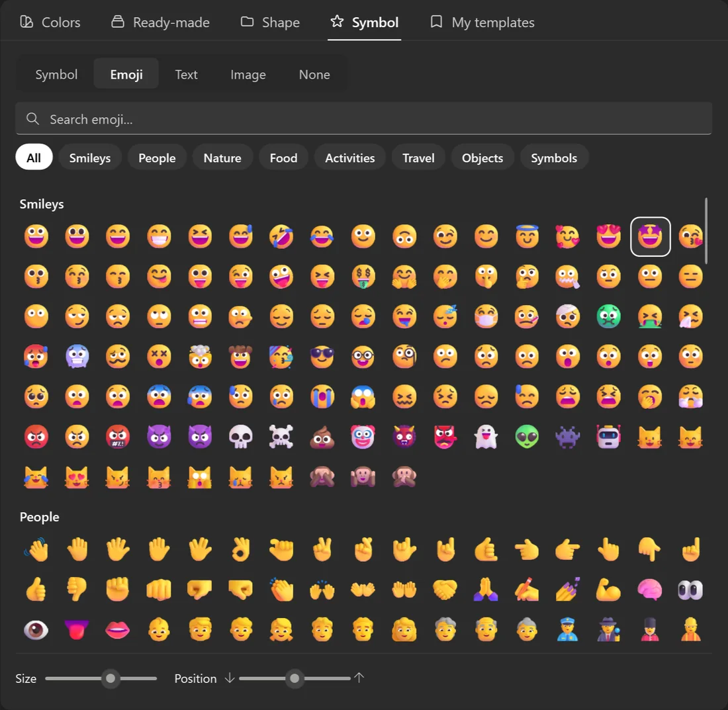Click the Position down arrow
Screen dimensions: 728x710
click(230, 678)
